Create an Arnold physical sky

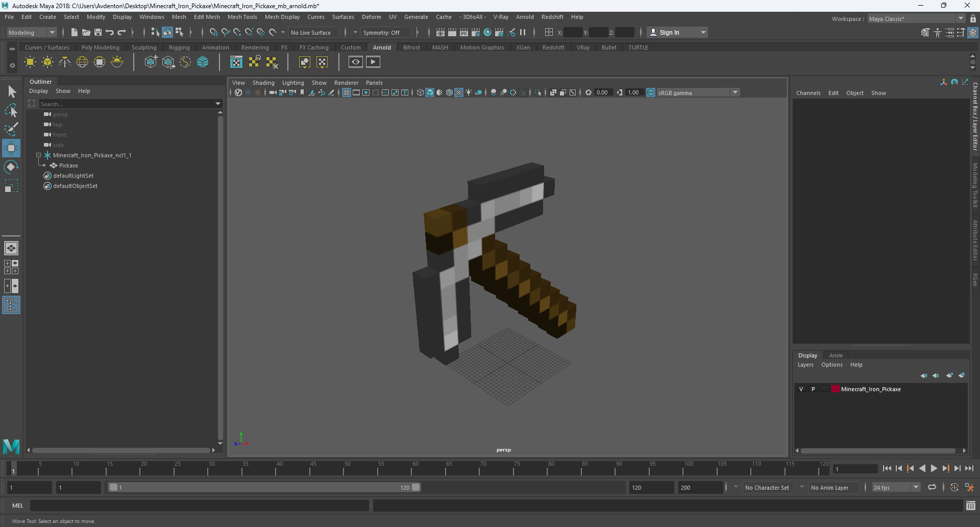[x=117, y=62]
